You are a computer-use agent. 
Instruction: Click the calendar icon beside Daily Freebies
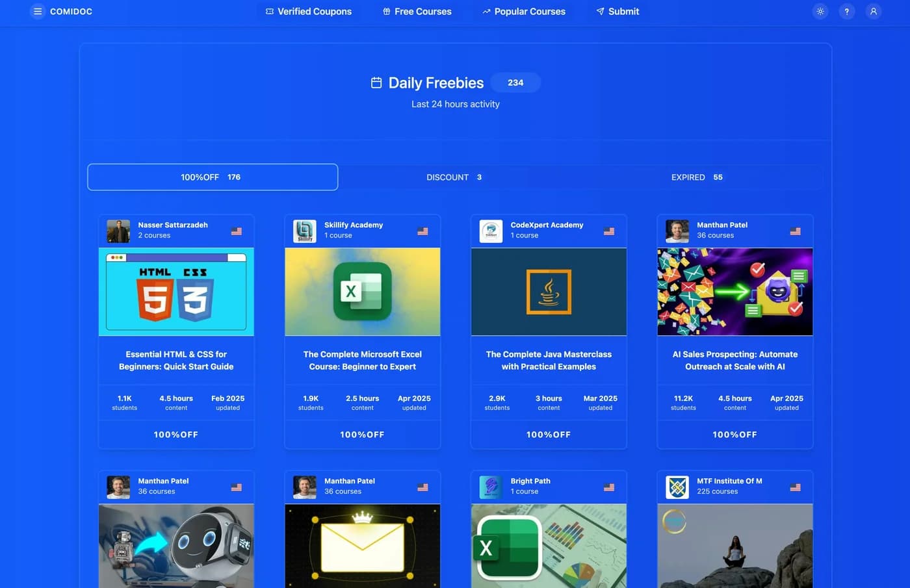[x=376, y=83]
